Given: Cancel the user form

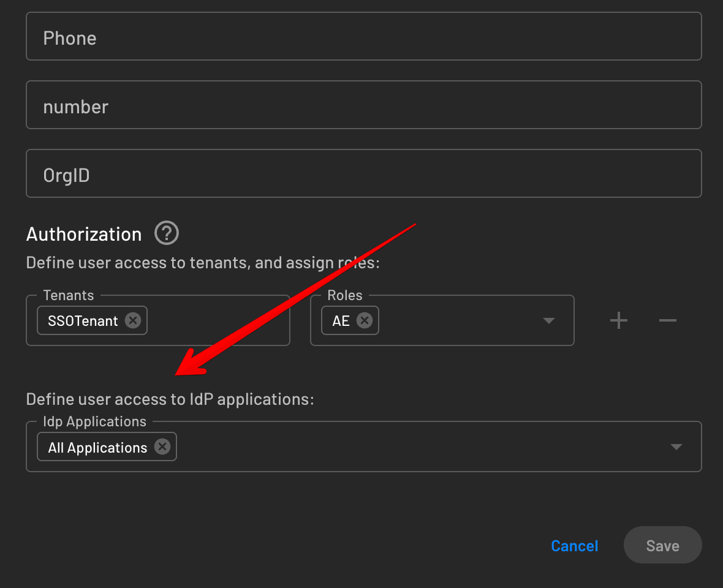Looking at the screenshot, I should tap(575, 546).
